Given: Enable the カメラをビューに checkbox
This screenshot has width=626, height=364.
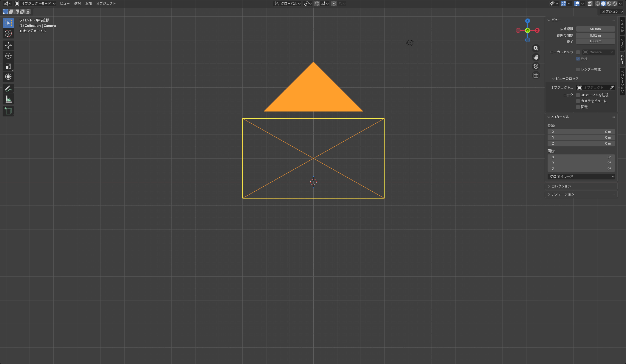Looking at the screenshot, I should (x=578, y=101).
